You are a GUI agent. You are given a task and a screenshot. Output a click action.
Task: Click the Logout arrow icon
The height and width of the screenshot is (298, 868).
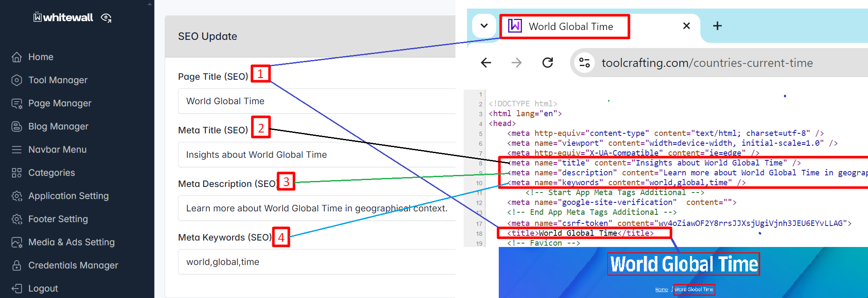(x=17, y=289)
